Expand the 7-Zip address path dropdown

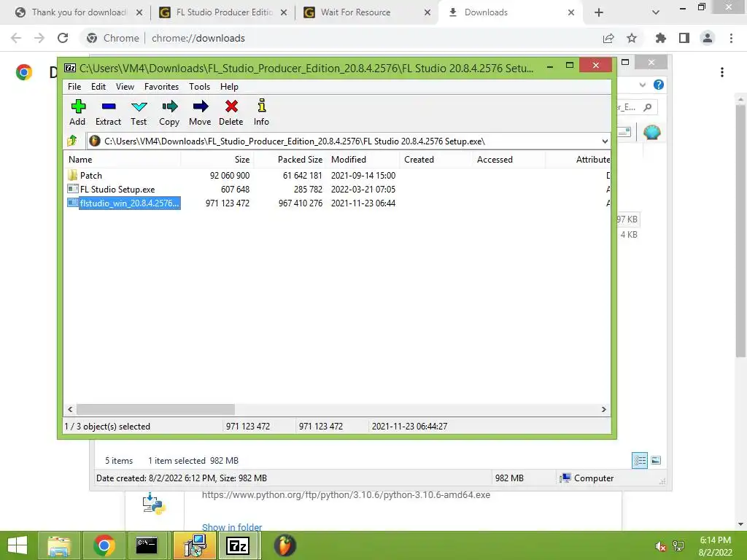[605, 141]
